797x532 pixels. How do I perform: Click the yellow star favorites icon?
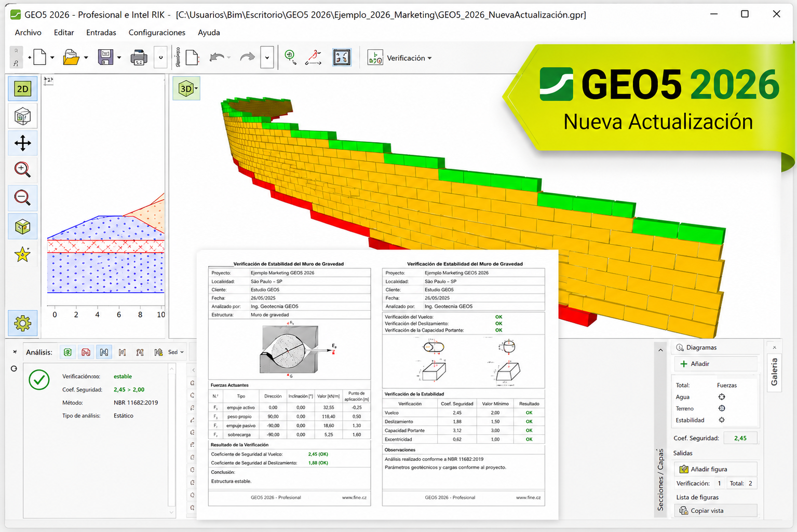pos(23,254)
